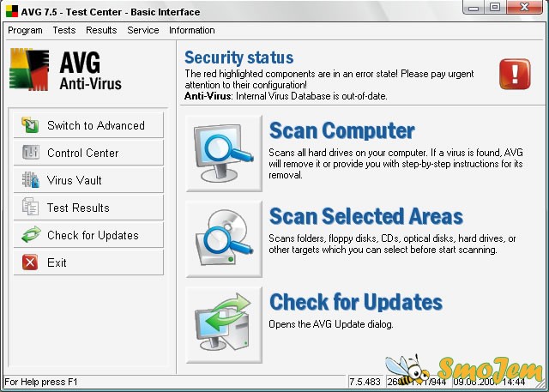Open Control Center from the sidebar
The height and width of the screenshot is (392, 549).
88,152
